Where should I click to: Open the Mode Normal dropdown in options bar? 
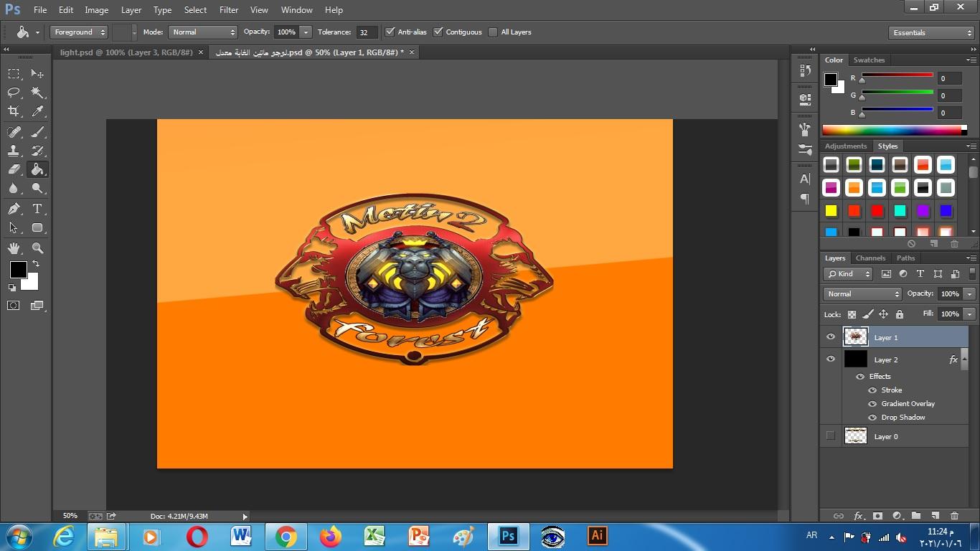click(203, 32)
